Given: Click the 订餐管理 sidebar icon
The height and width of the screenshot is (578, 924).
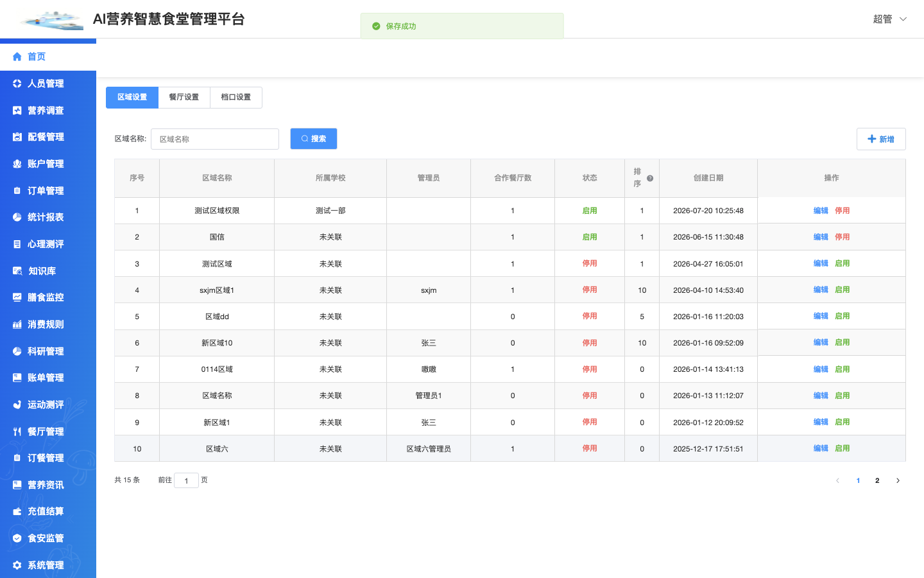Looking at the screenshot, I should 17,458.
